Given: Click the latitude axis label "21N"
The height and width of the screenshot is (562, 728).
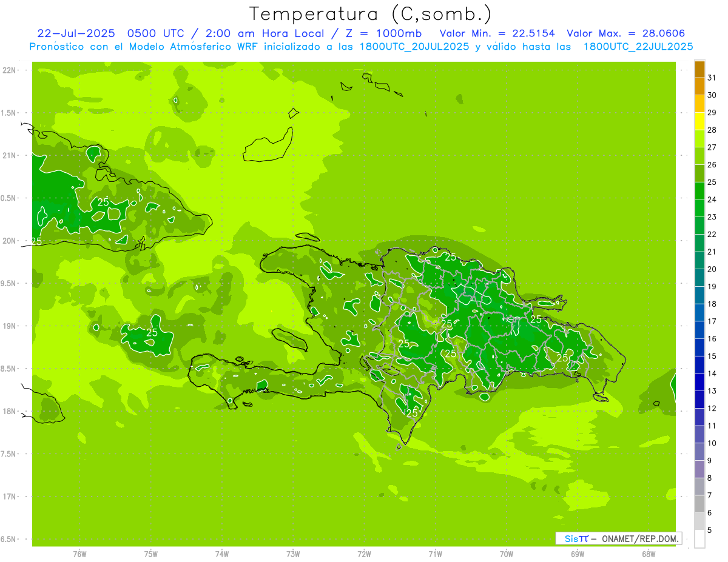Looking at the screenshot, I should [x=10, y=155].
